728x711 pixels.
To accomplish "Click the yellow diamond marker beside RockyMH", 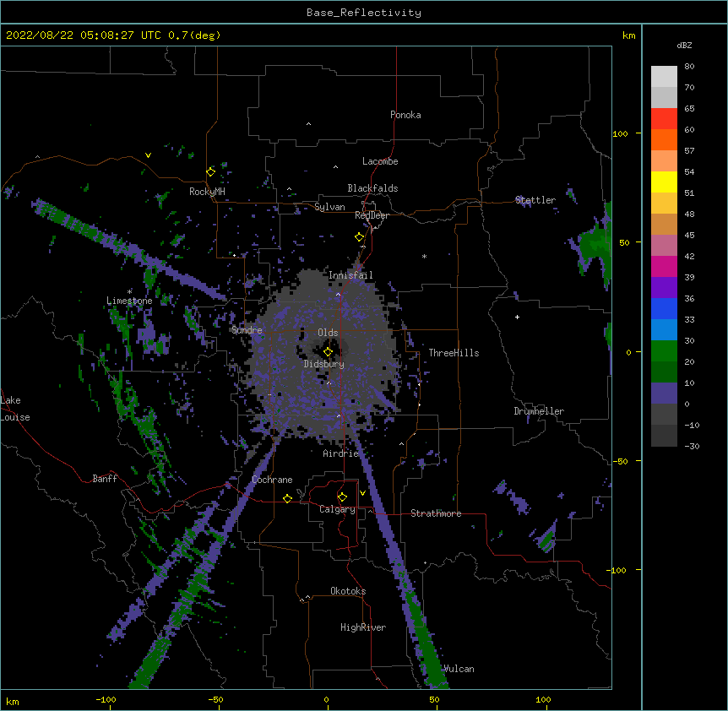I will [x=211, y=171].
